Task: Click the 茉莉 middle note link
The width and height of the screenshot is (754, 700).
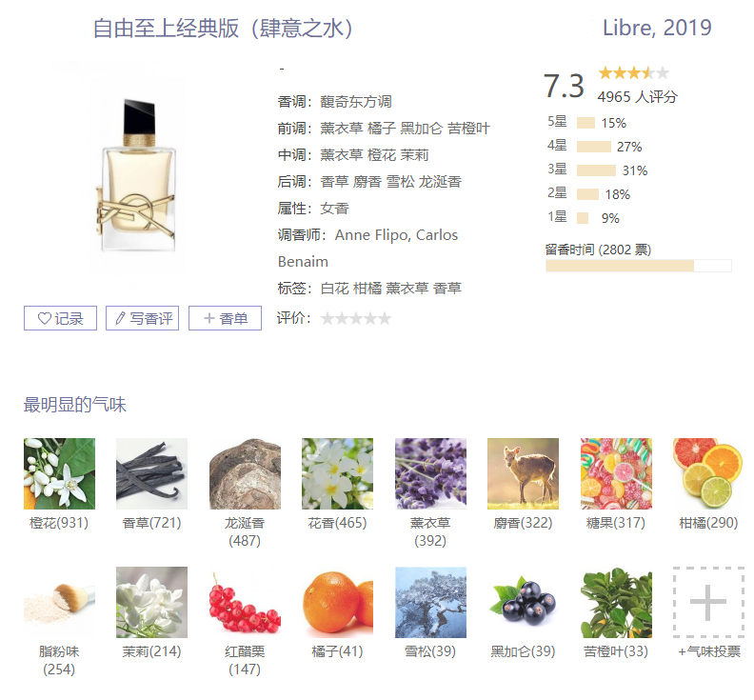Action: [x=414, y=155]
